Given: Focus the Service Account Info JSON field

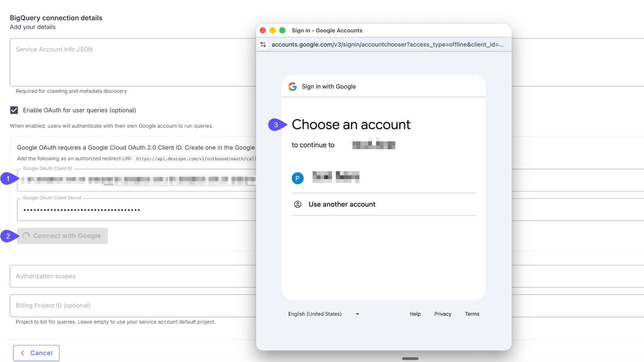Looking at the screenshot, I should click(x=133, y=62).
